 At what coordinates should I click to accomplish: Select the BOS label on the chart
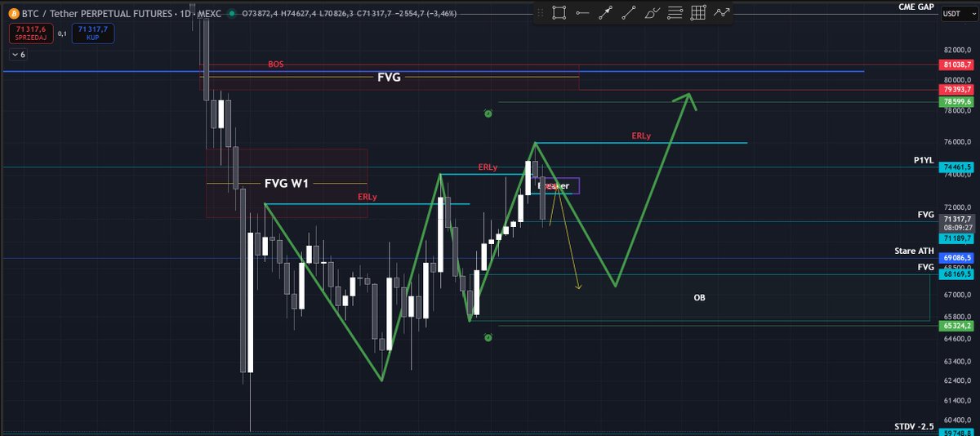[x=276, y=64]
